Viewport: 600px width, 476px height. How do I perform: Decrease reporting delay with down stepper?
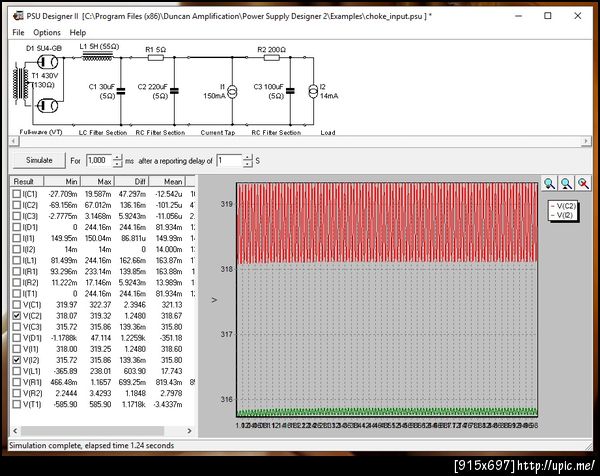coord(248,164)
